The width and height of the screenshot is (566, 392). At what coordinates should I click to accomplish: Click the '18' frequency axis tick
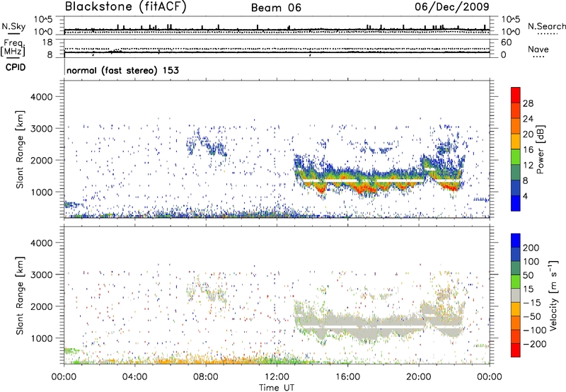coord(47,42)
